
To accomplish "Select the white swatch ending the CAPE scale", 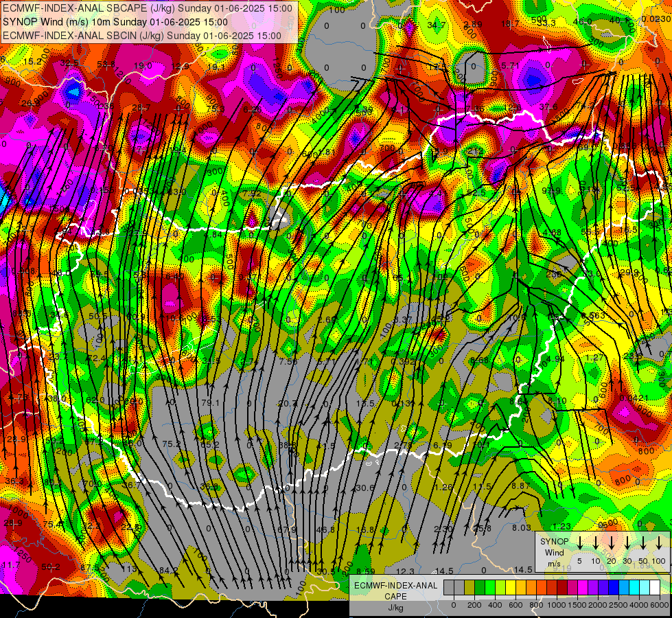I will coord(654,588).
